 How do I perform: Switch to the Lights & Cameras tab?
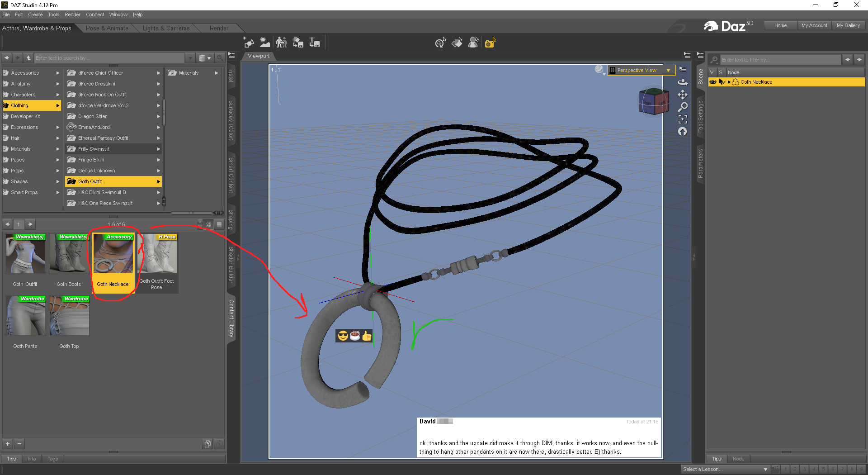point(166,28)
